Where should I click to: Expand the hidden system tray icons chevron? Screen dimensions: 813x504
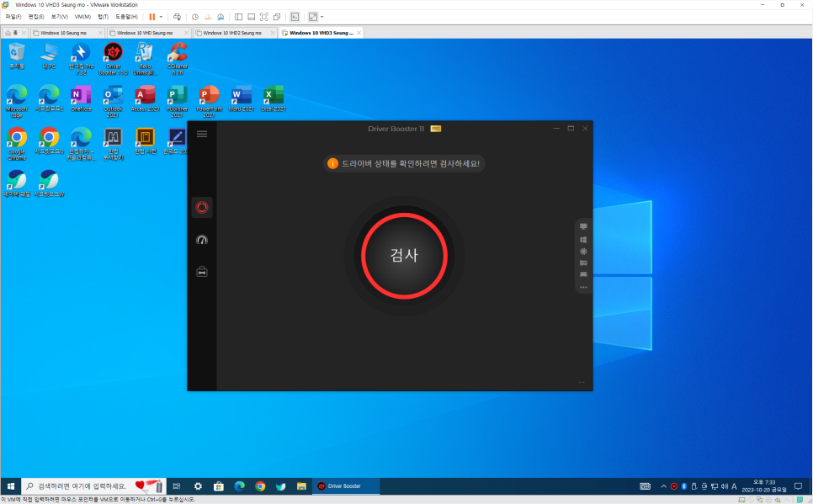(663, 486)
